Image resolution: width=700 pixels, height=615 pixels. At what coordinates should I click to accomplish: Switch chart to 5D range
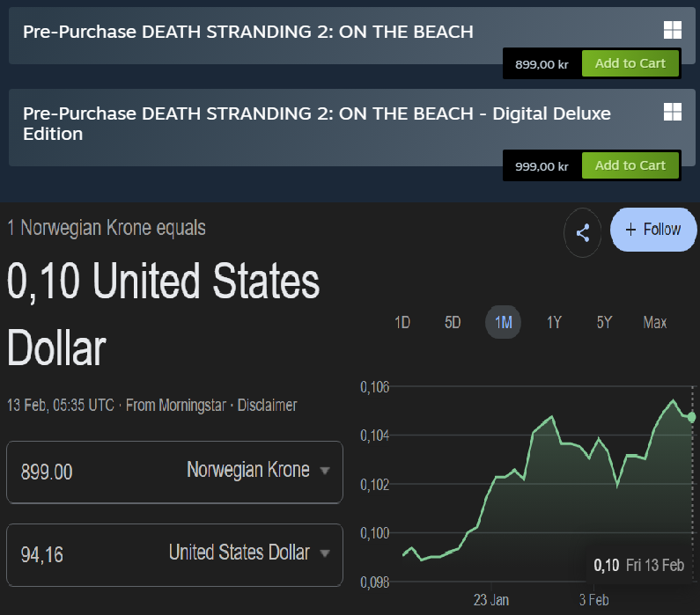click(x=453, y=322)
